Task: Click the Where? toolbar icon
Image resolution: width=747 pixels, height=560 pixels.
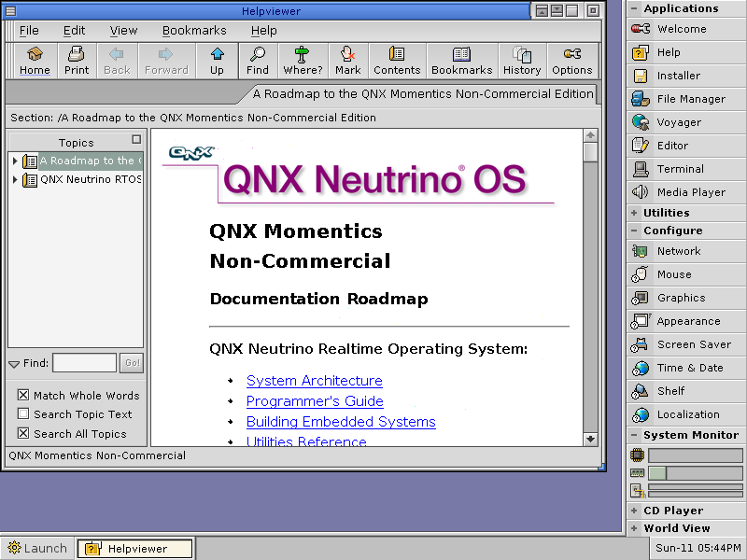Action: click(302, 61)
